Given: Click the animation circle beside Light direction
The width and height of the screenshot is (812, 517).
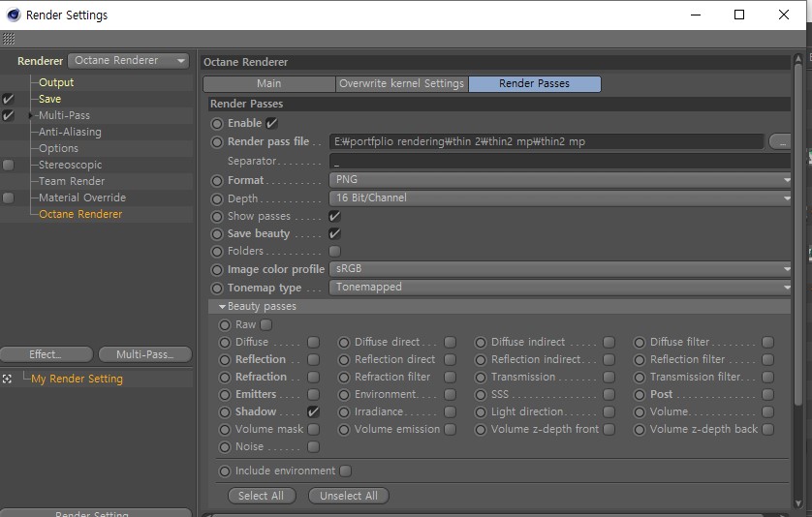Looking at the screenshot, I should [481, 411].
